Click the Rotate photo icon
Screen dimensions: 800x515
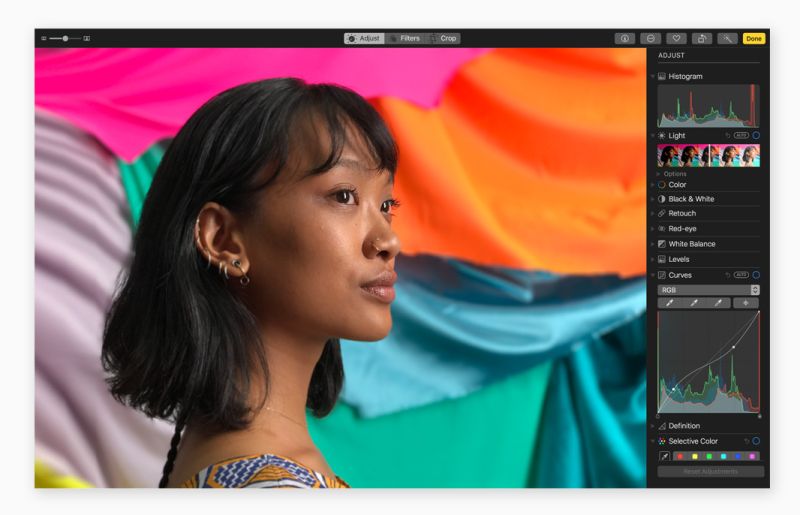[702, 38]
